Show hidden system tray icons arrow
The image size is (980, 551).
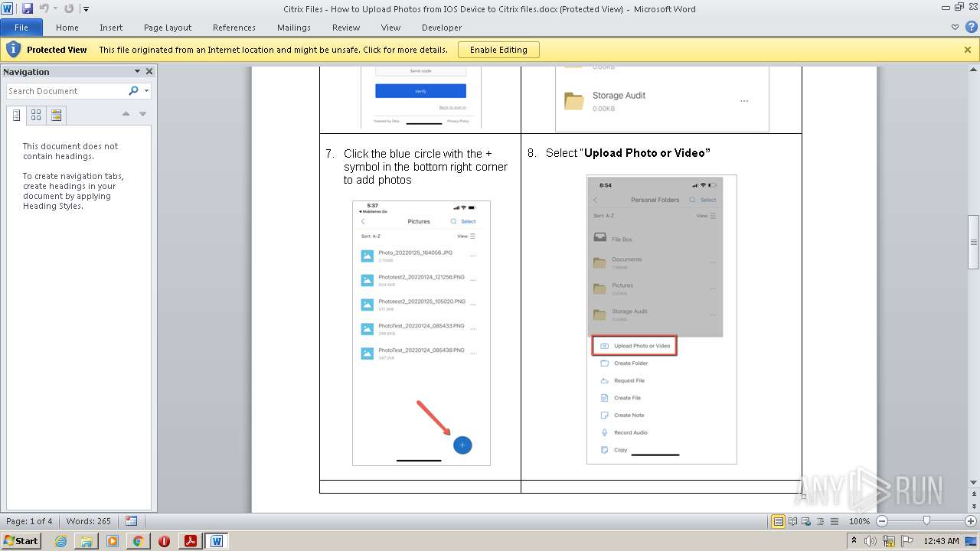coord(855,541)
